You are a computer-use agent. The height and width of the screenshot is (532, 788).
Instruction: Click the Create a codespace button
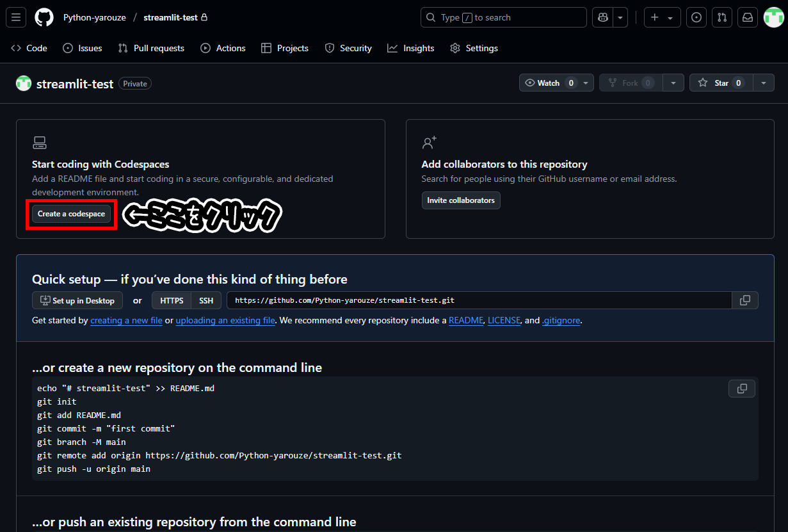pos(71,214)
